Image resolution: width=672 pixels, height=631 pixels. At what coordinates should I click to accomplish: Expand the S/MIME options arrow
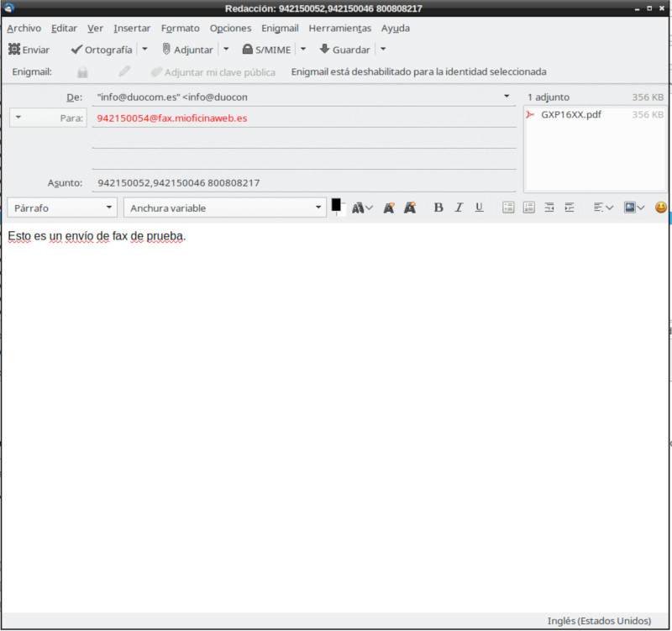tap(303, 50)
